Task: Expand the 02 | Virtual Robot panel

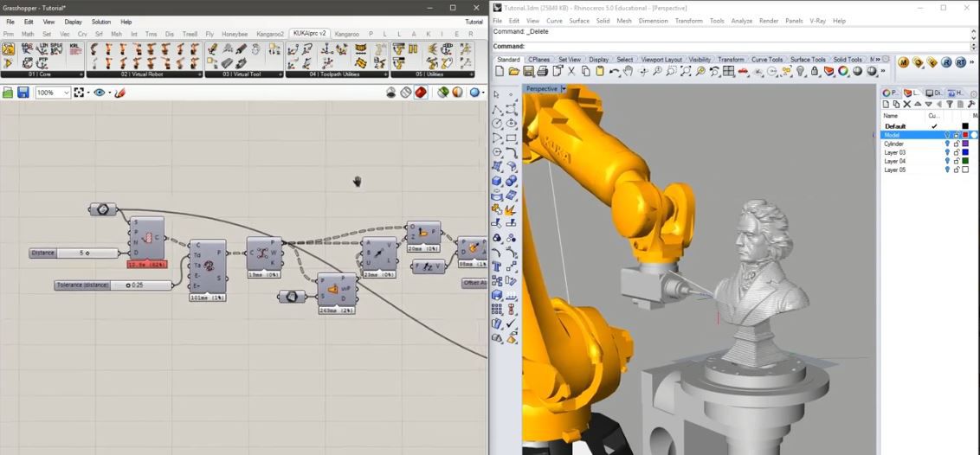Action: pyautogui.click(x=200, y=74)
